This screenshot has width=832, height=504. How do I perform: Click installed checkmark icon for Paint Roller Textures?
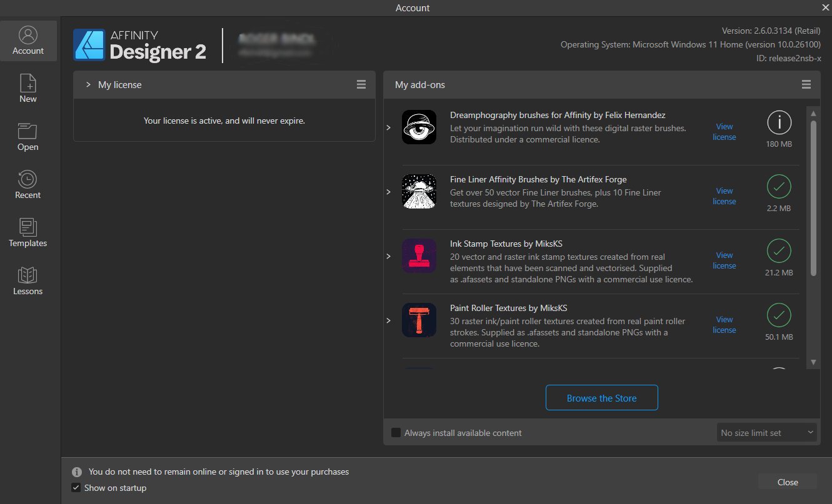tap(779, 316)
